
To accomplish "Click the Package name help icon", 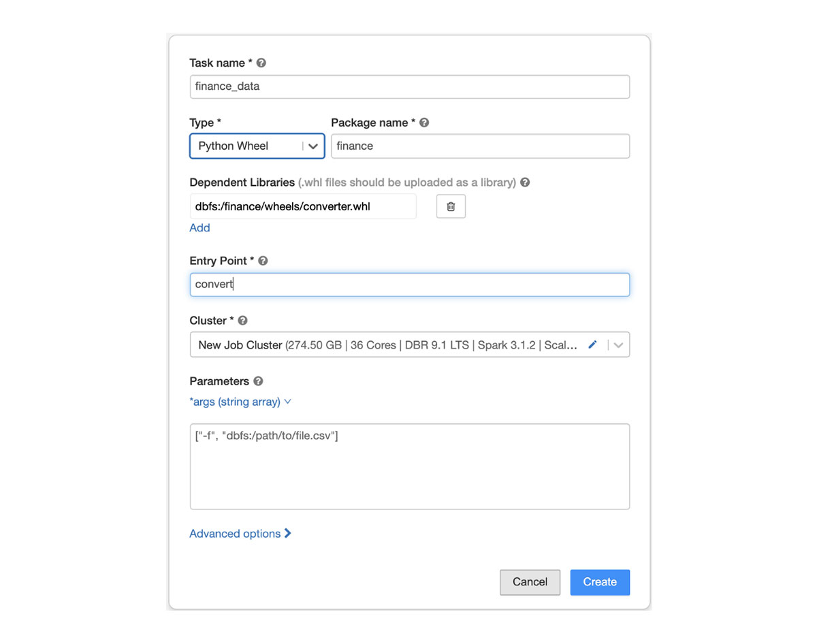I will coord(423,123).
